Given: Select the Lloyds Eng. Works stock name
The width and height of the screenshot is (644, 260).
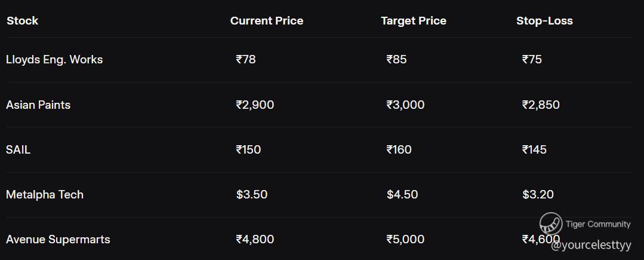Looking at the screenshot, I should [x=54, y=60].
